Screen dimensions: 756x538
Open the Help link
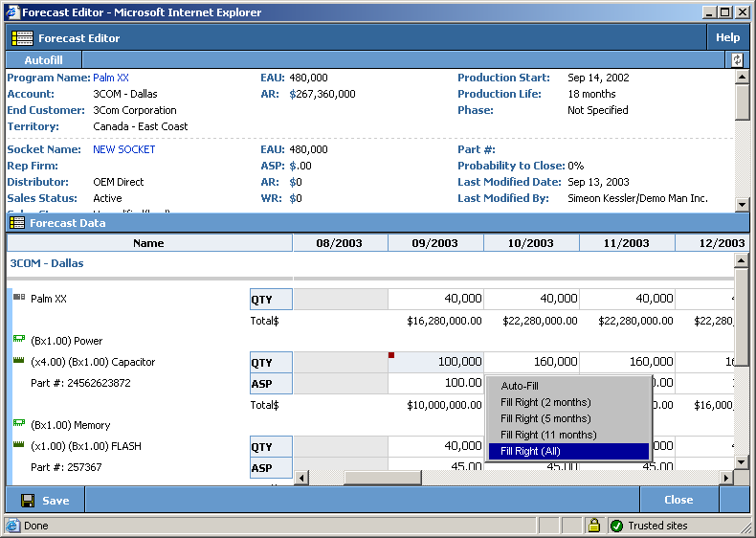pos(727,37)
